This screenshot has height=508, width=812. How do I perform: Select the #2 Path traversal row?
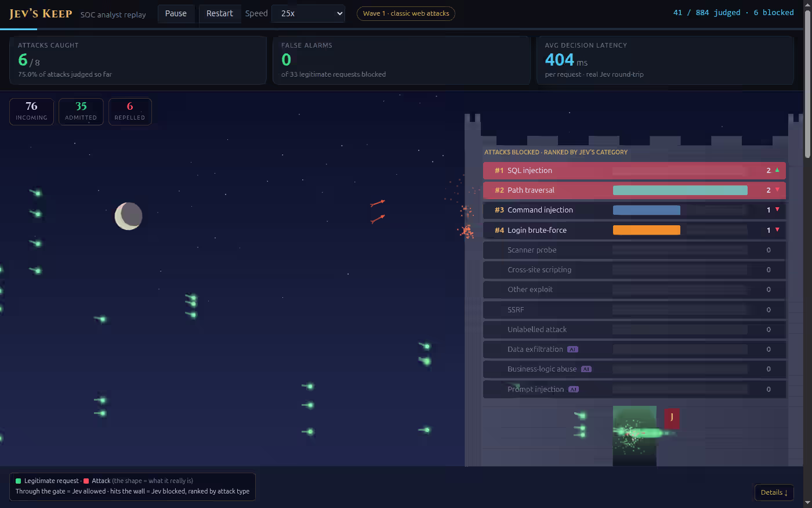635,190
